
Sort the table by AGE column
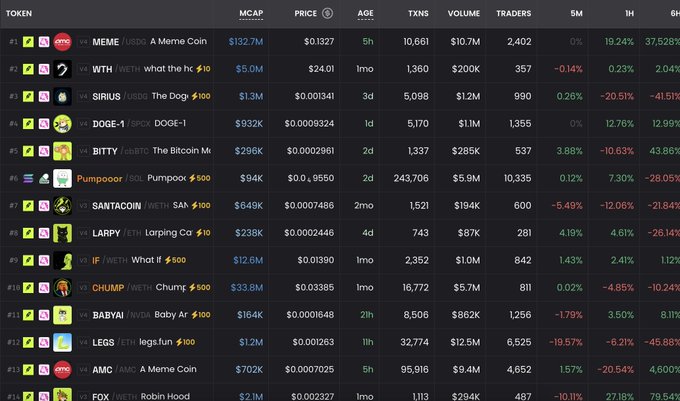click(x=366, y=13)
